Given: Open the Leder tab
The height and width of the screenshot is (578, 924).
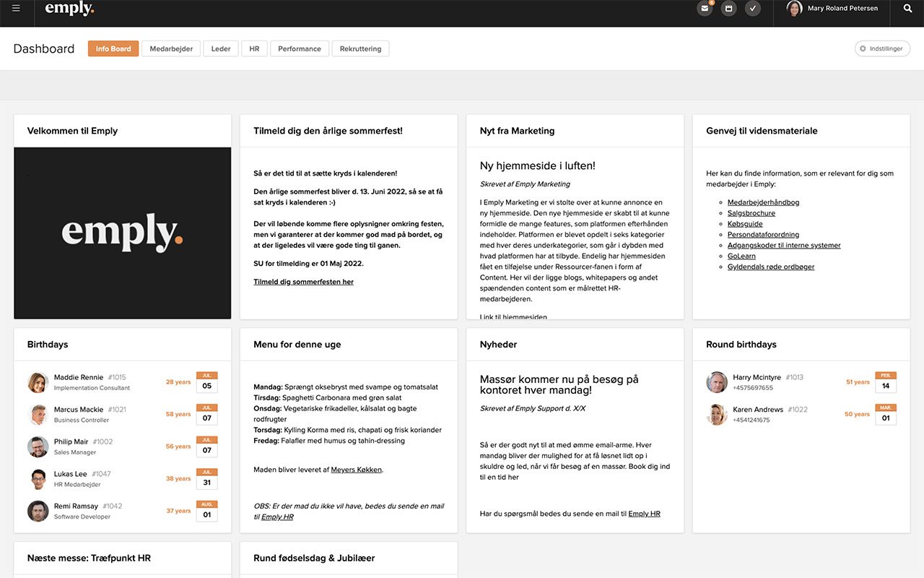Looking at the screenshot, I should pyautogui.click(x=221, y=48).
